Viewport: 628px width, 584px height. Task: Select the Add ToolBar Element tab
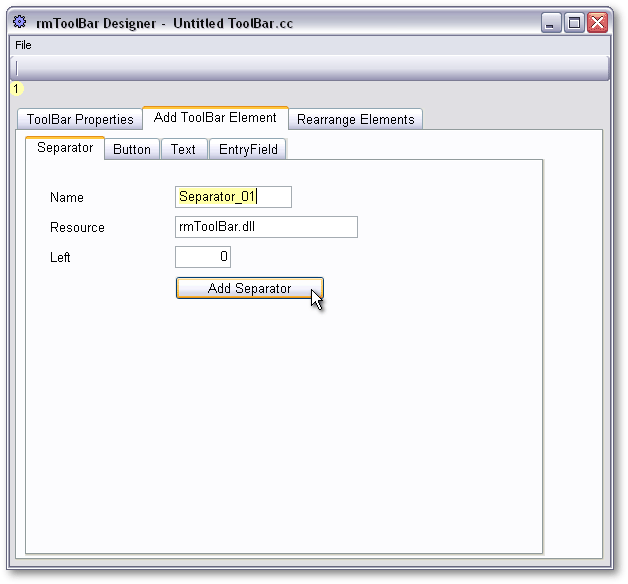pos(215,118)
